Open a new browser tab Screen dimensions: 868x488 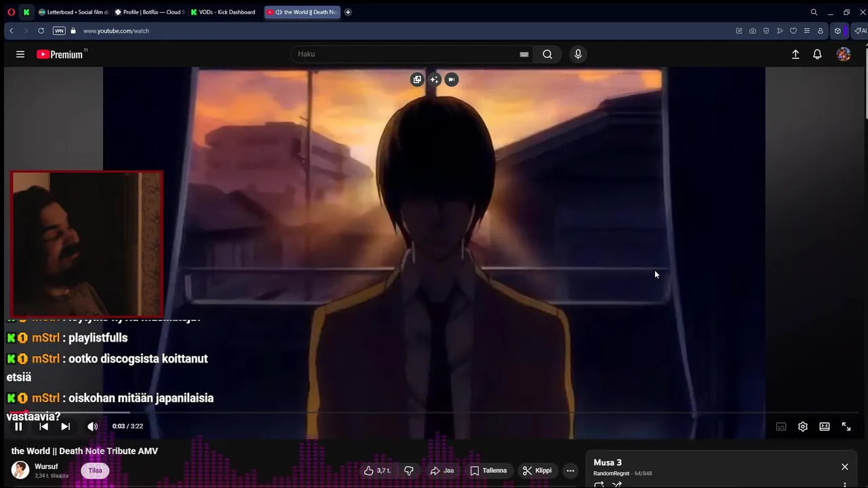348,12
